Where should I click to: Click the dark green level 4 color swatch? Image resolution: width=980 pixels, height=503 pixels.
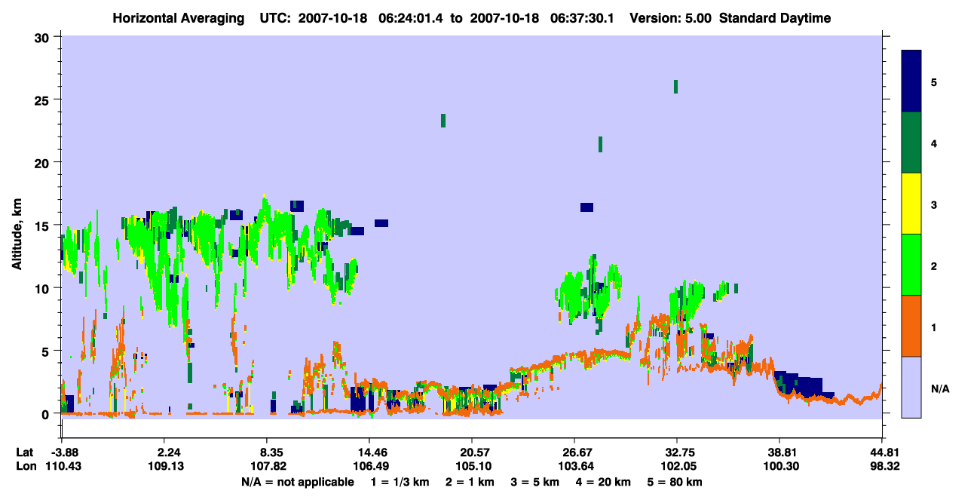click(911, 143)
